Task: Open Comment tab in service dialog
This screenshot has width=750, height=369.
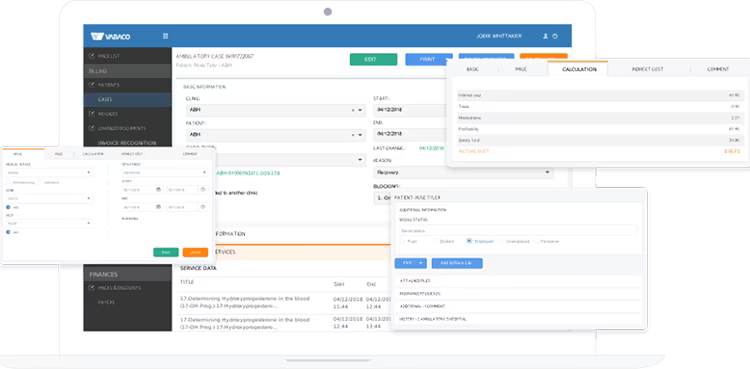Action: pos(189,154)
